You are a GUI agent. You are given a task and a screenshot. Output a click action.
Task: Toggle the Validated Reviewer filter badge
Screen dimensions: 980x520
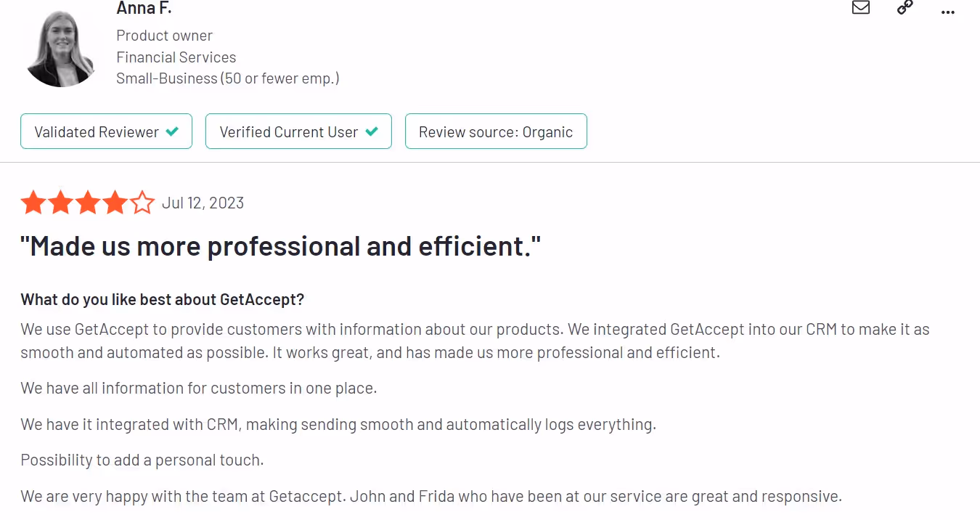tap(106, 131)
